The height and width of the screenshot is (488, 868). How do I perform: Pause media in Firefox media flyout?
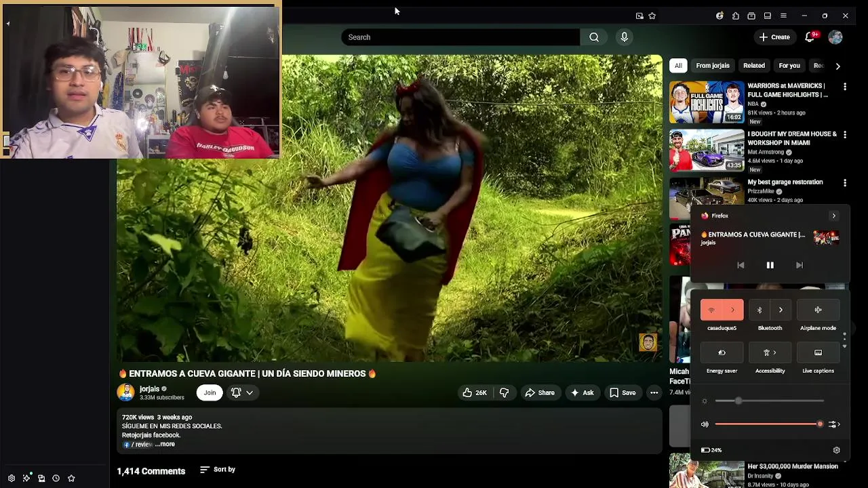770,265
